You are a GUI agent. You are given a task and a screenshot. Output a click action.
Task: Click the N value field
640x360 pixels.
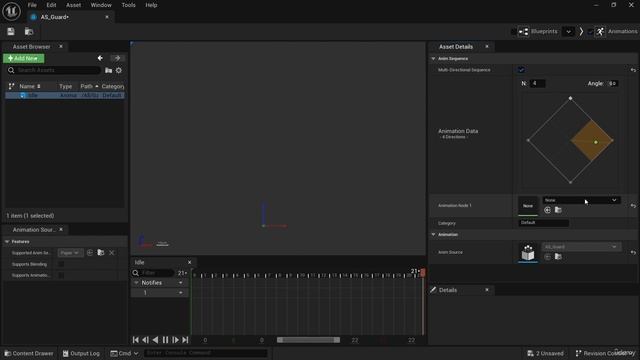[x=537, y=83]
